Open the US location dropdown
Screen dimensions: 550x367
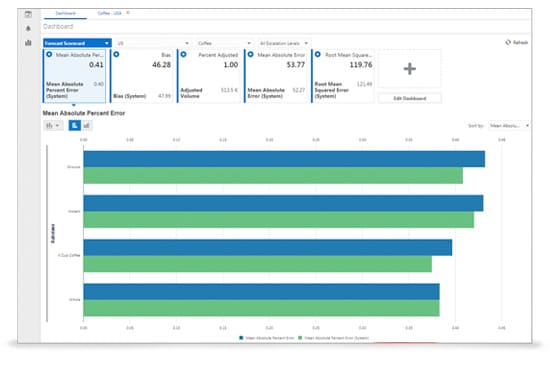pos(153,43)
